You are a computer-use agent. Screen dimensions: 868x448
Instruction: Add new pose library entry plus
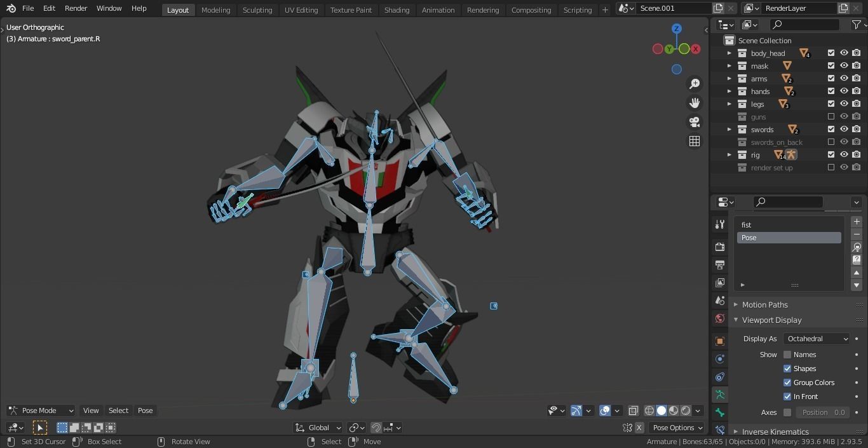click(857, 222)
